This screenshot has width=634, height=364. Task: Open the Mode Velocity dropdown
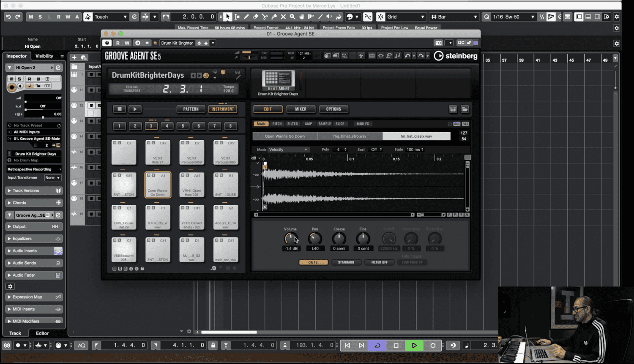coord(288,149)
